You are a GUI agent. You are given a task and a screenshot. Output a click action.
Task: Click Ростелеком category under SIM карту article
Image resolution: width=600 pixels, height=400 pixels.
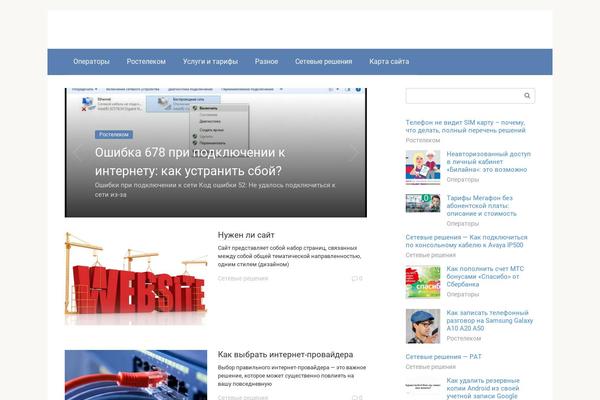tap(423, 140)
